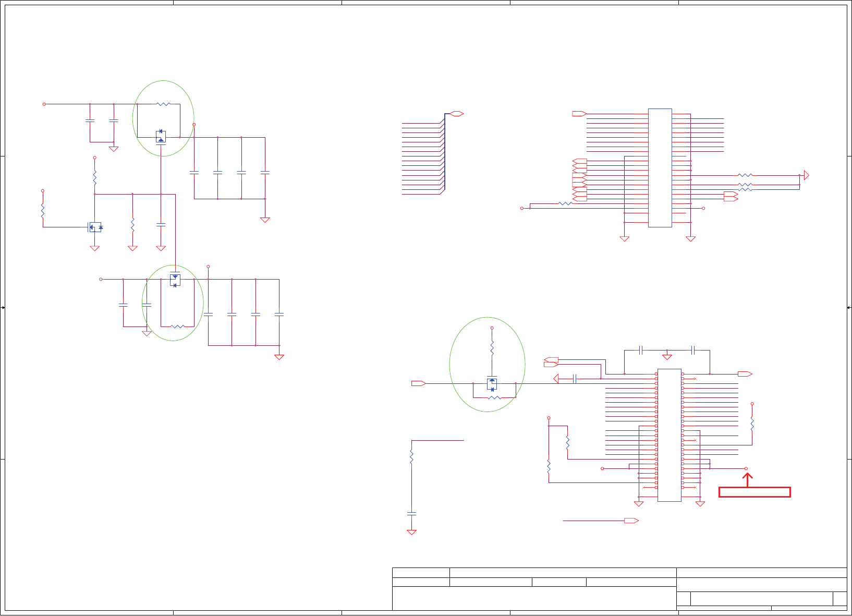Viewport: 852px width, 616px height.
Task: Click the bottom-center ground symbol under the capacitor
Action: (x=411, y=533)
